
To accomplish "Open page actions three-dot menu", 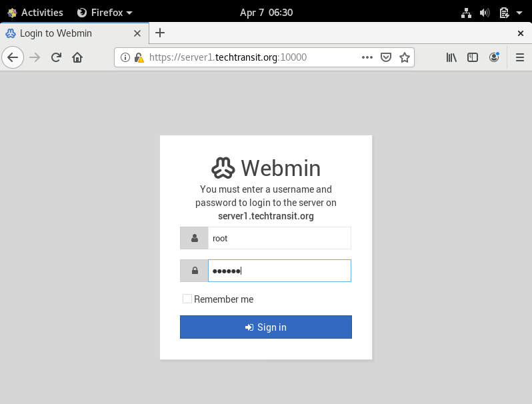I will point(367,57).
